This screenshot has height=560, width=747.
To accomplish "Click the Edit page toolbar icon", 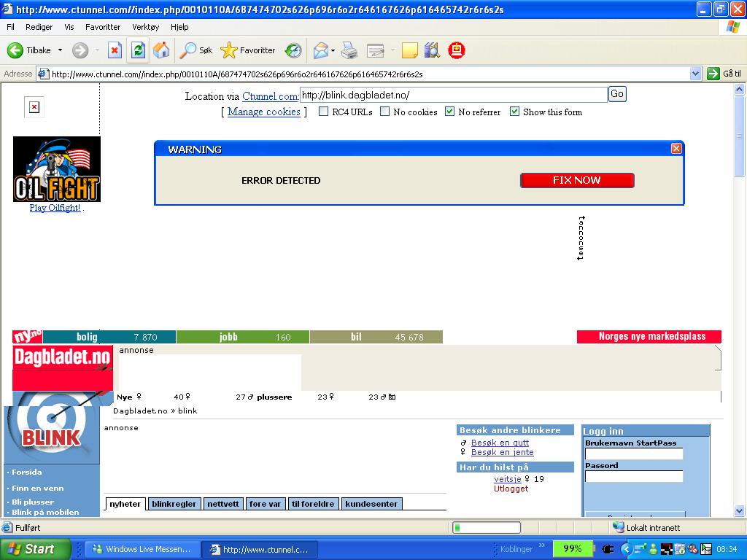I will (376, 50).
